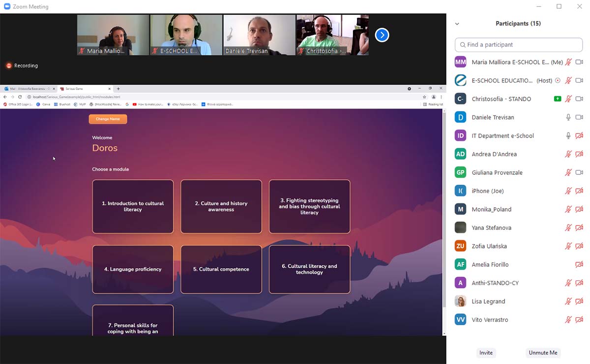This screenshot has width=590, height=364.
Task: Toggle the muted microphone for Maria Malliora
Action: pyautogui.click(x=568, y=62)
